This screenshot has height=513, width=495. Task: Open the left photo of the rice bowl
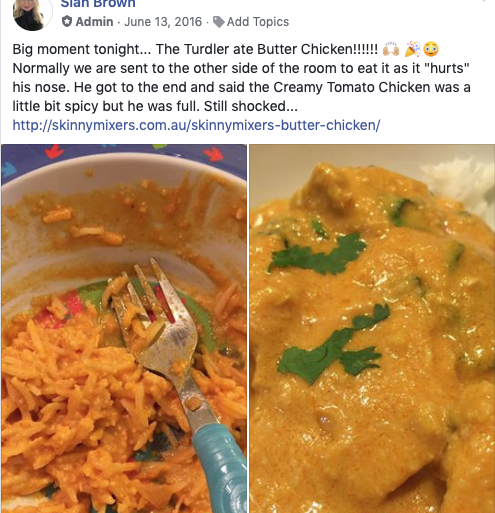(124, 328)
